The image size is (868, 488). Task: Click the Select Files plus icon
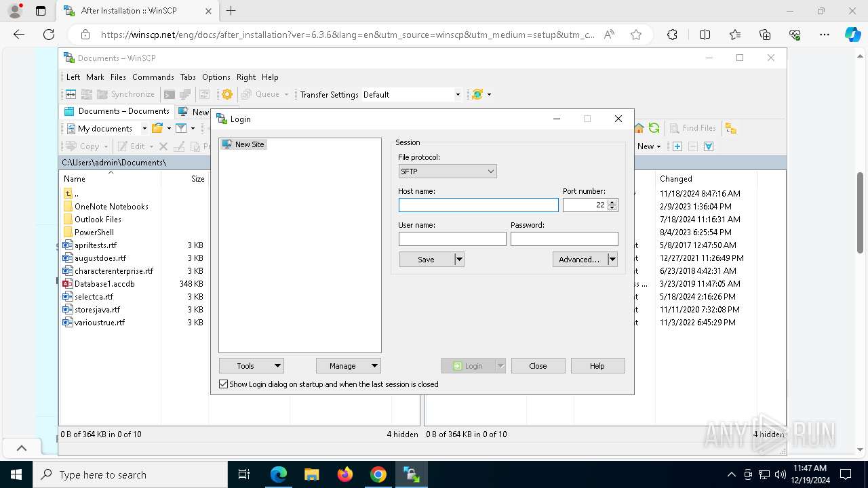point(677,146)
